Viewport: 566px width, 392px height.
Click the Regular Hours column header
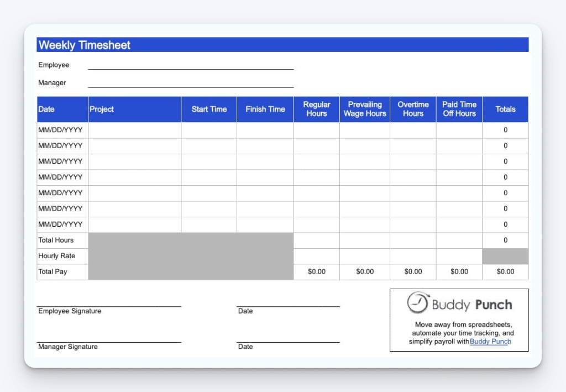point(316,109)
